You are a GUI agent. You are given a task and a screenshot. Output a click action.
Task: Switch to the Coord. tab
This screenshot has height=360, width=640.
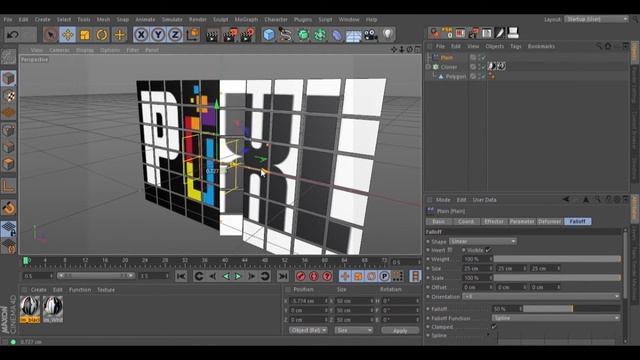tap(466, 221)
